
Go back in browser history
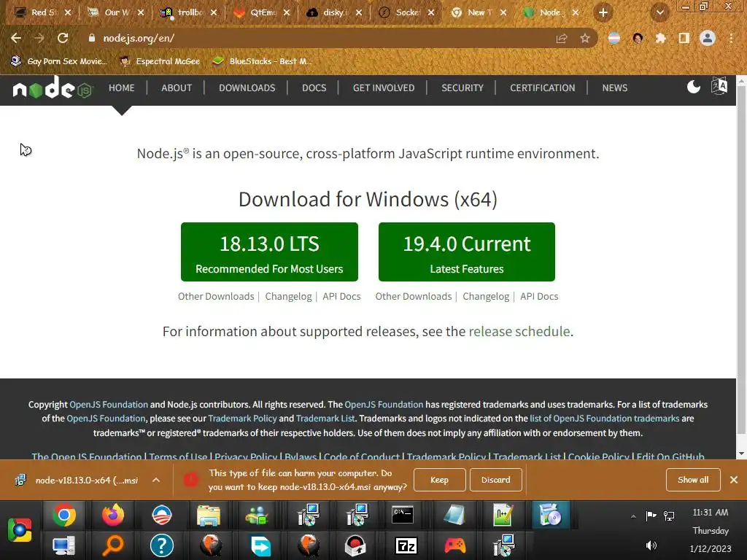click(16, 38)
